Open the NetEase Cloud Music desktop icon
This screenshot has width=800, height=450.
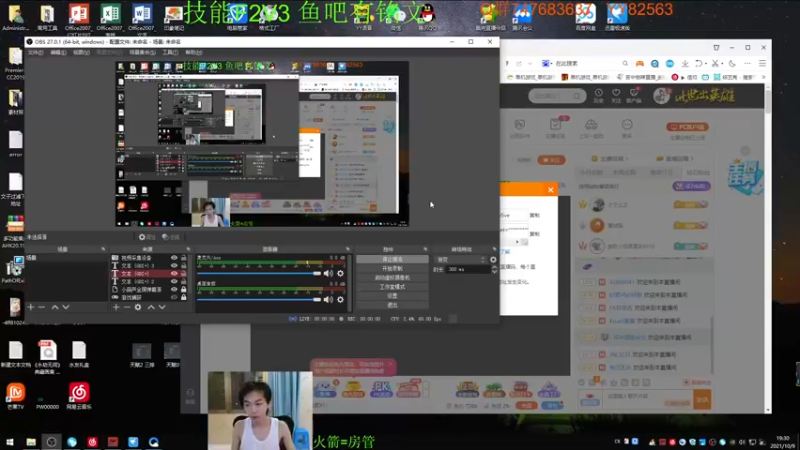(x=79, y=396)
